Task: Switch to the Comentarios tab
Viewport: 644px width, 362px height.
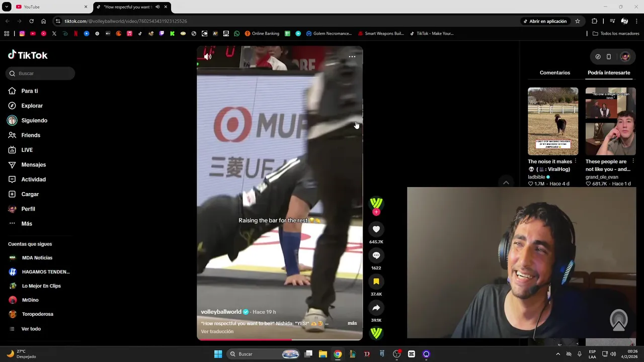Action: click(x=554, y=73)
